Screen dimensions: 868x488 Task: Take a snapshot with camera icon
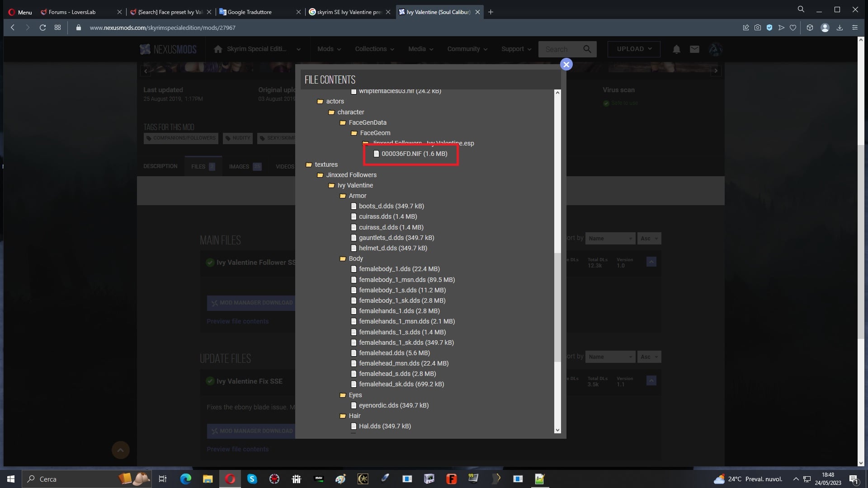tap(758, 28)
